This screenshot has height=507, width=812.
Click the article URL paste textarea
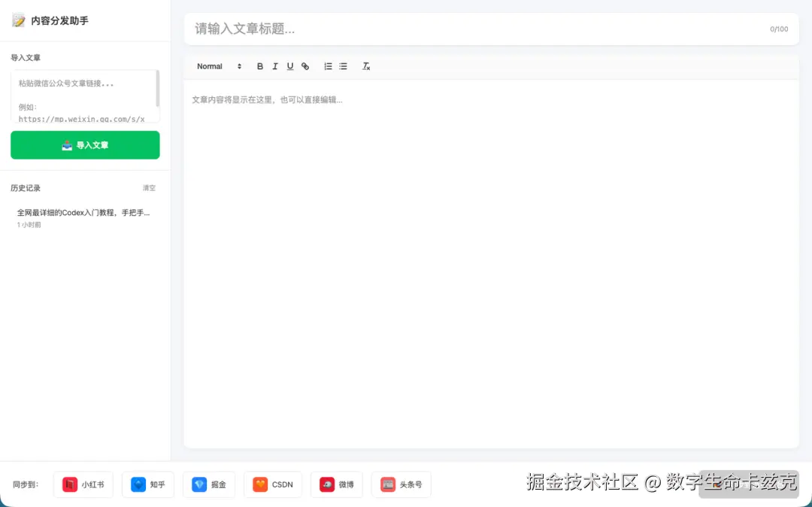tap(83, 96)
